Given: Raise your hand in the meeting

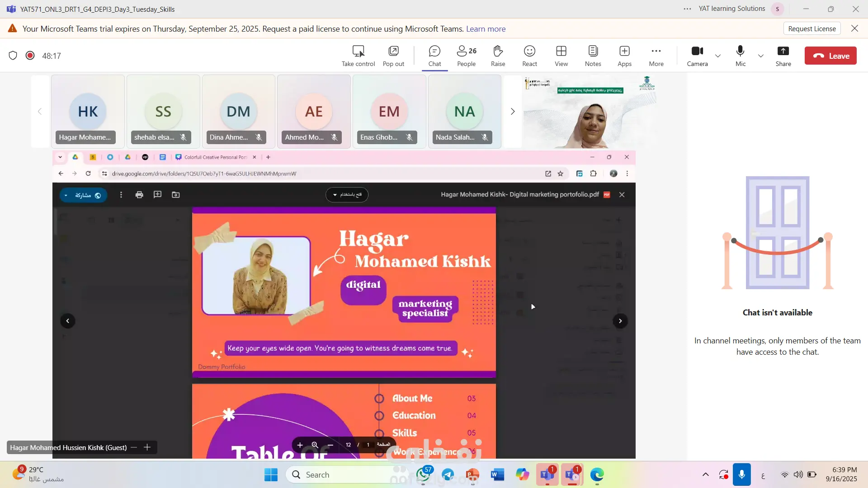Looking at the screenshot, I should (x=498, y=56).
